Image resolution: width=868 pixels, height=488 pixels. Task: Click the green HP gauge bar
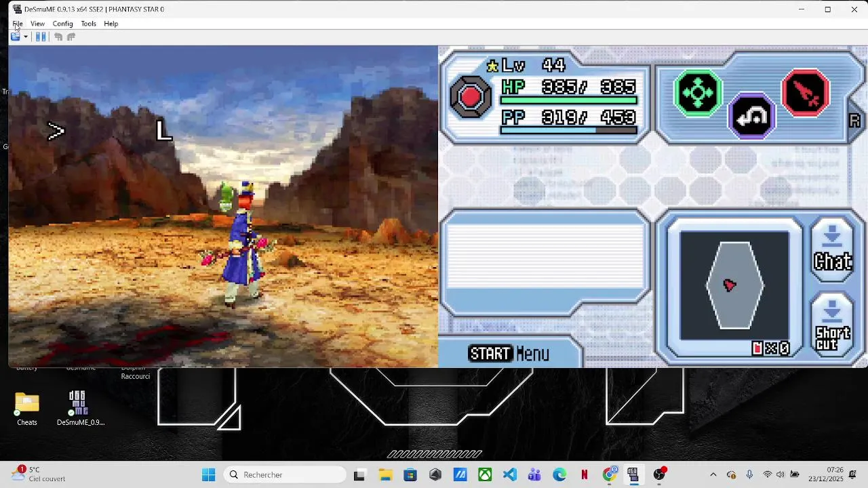coord(569,100)
